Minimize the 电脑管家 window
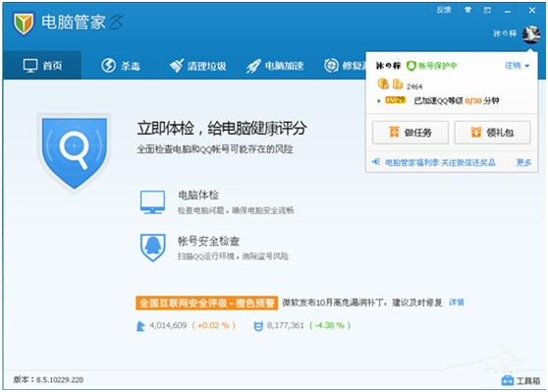 [508, 11]
